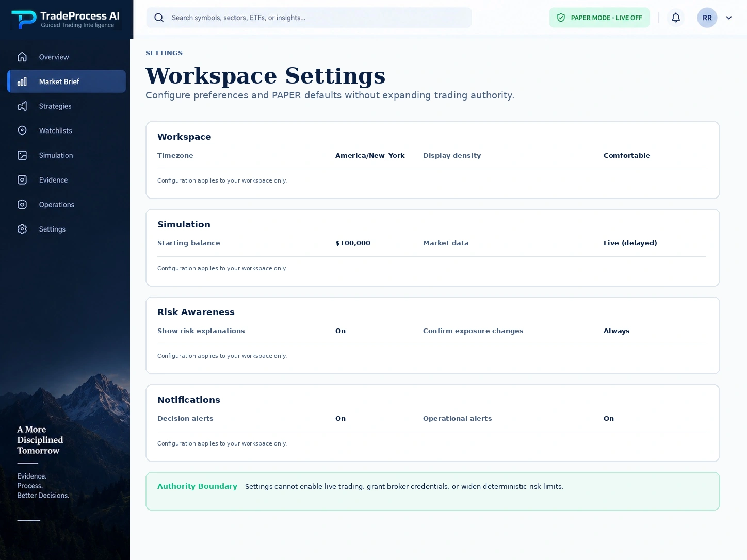Click the Simulation icon in sidebar
This screenshot has width=747, height=560.
coord(22,155)
